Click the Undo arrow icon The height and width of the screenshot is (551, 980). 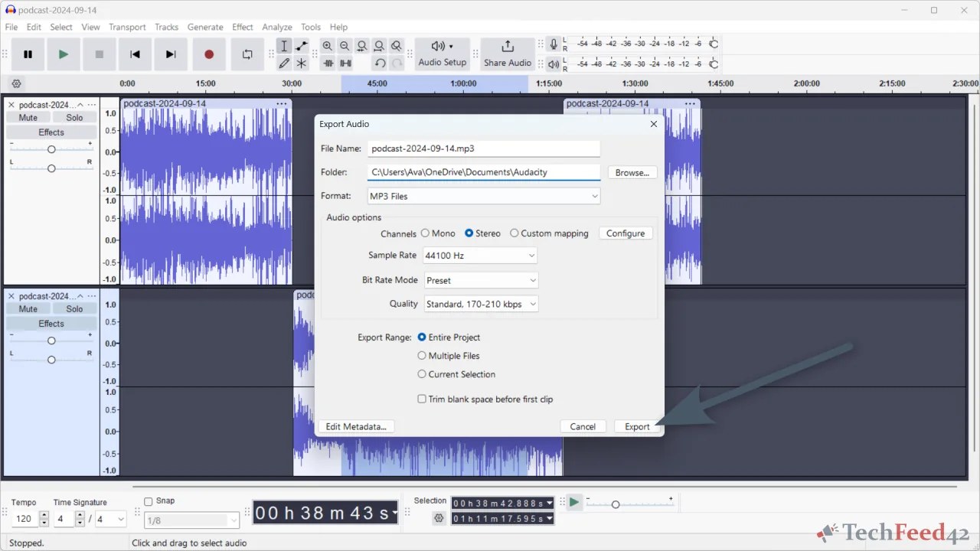(380, 64)
